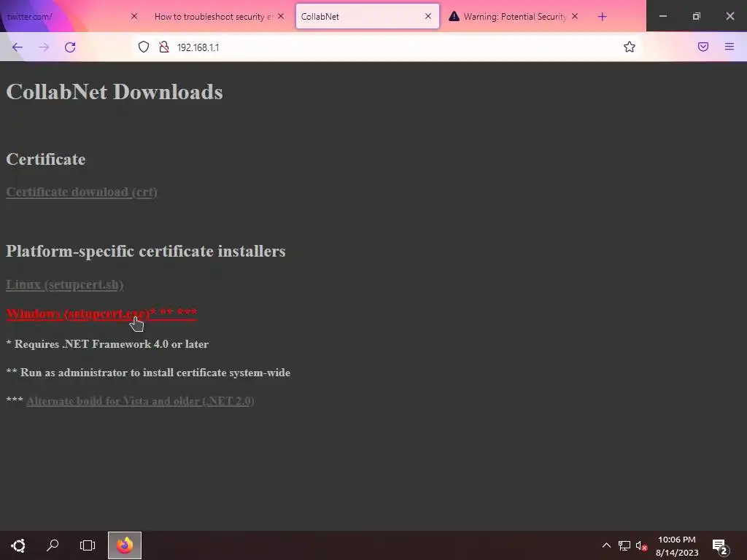747x560 pixels.
Task: Open network status tray icon
Action: [624, 545]
